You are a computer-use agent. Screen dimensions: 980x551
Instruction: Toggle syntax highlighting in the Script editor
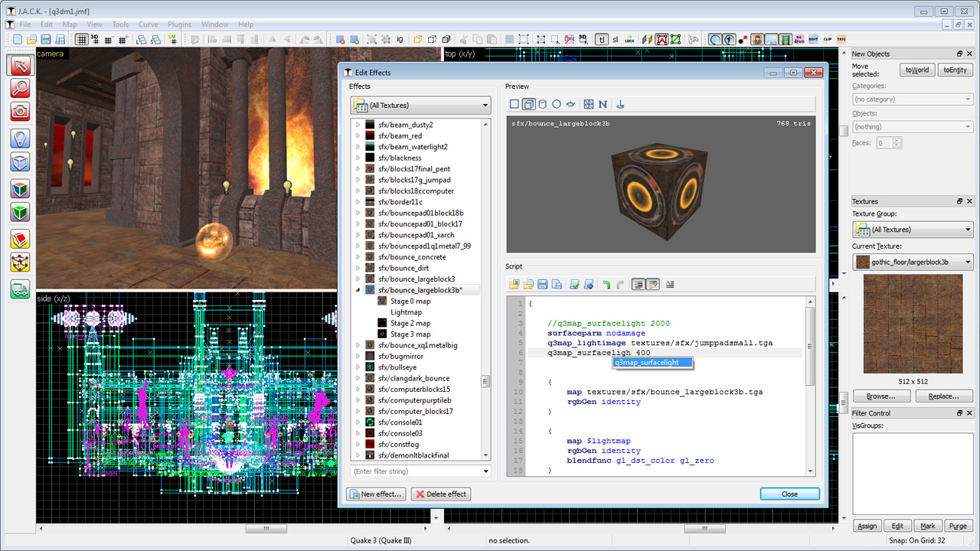click(652, 284)
